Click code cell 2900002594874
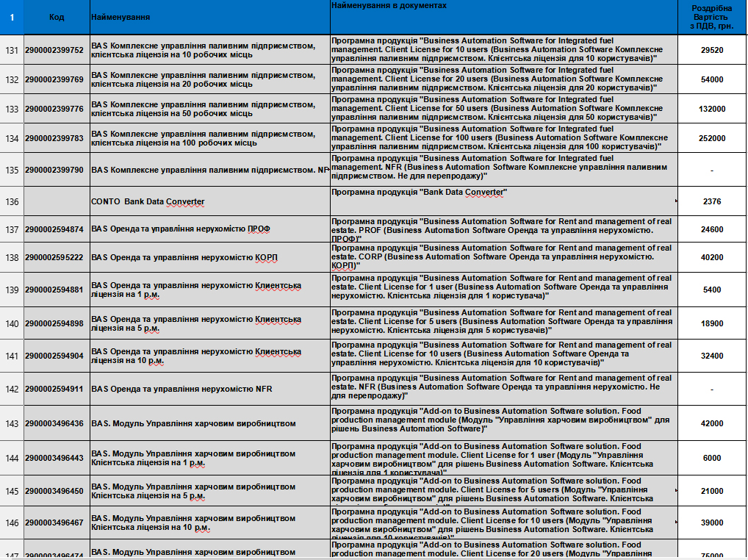The image size is (748, 560). click(x=57, y=229)
